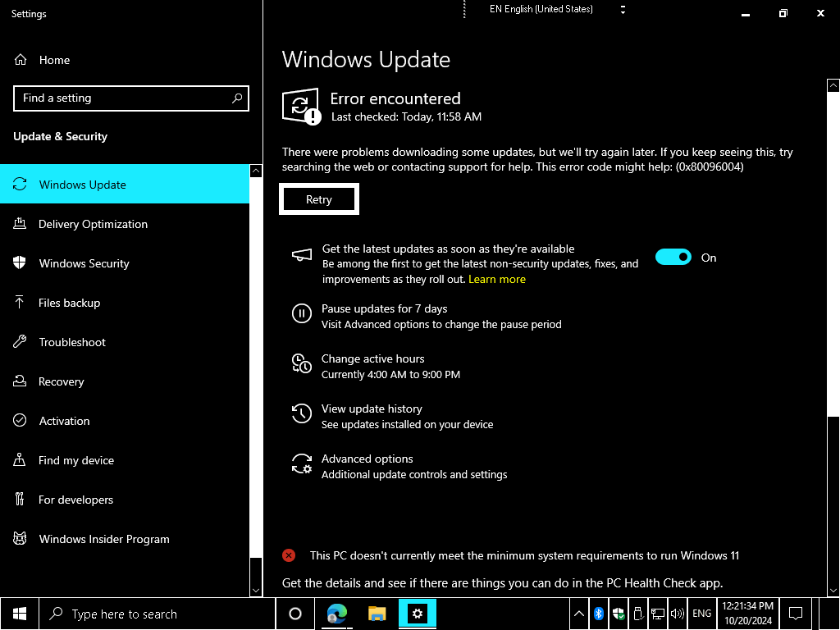The width and height of the screenshot is (840, 630).
Task: Open the Windows Start button
Action: click(20, 614)
